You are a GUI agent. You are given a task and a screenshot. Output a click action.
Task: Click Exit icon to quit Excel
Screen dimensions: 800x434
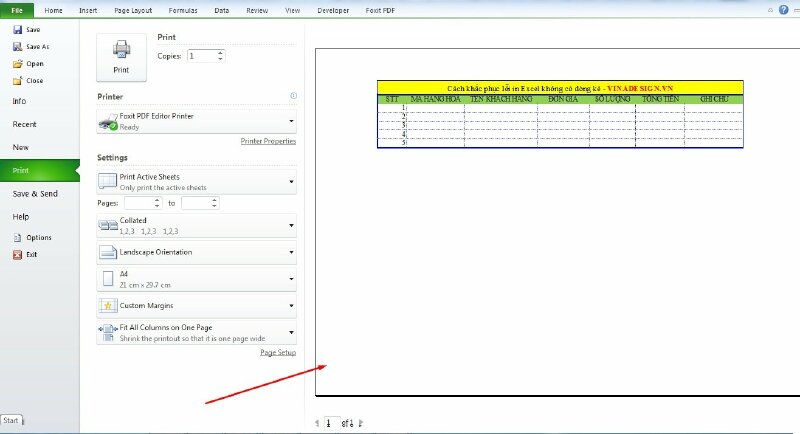17,255
